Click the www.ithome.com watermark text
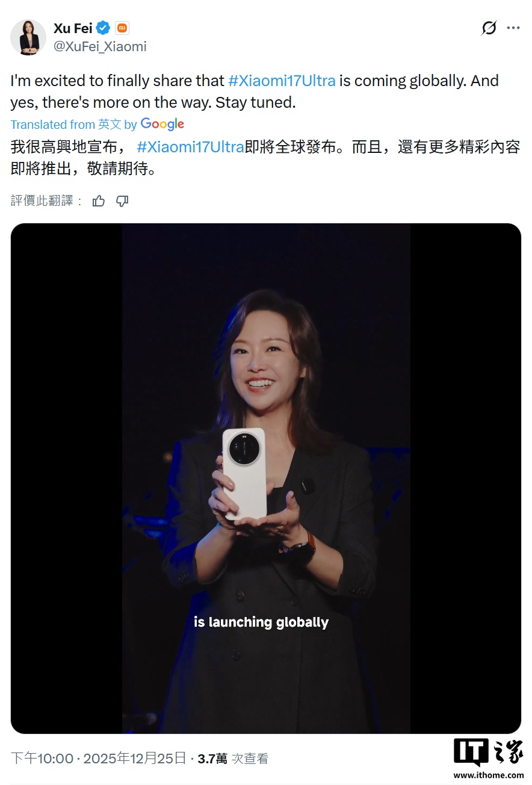The image size is (532, 785). pyautogui.click(x=489, y=775)
